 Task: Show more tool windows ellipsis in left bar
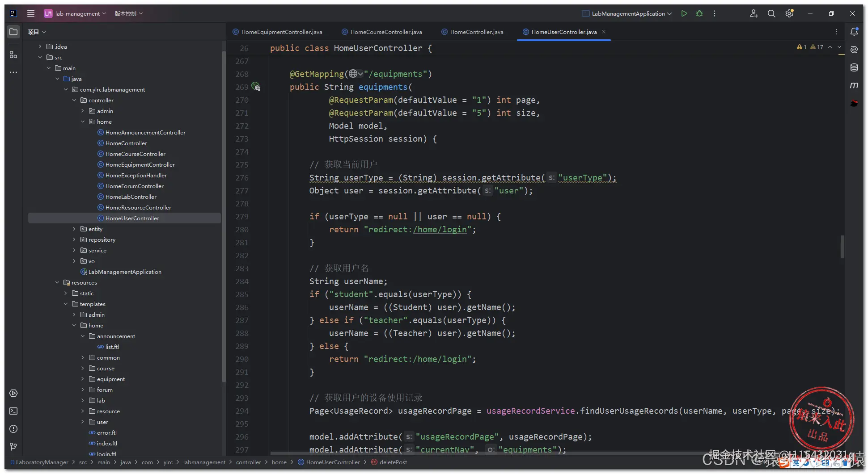(x=13, y=72)
